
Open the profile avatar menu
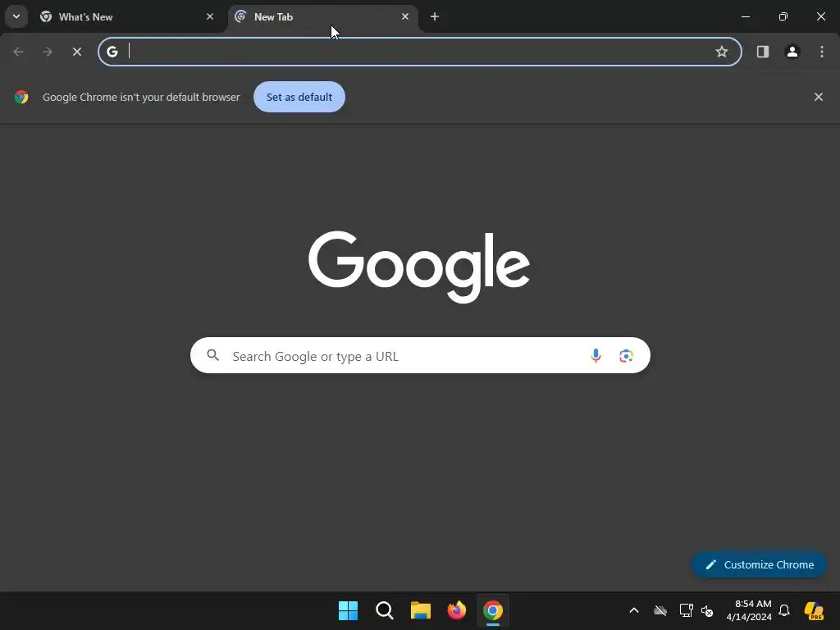792,52
